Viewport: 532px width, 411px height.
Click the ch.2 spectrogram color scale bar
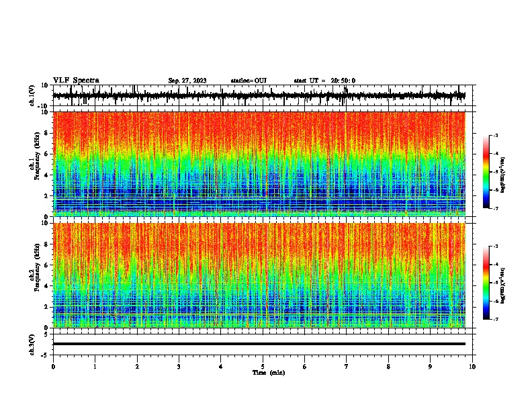coord(486,283)
